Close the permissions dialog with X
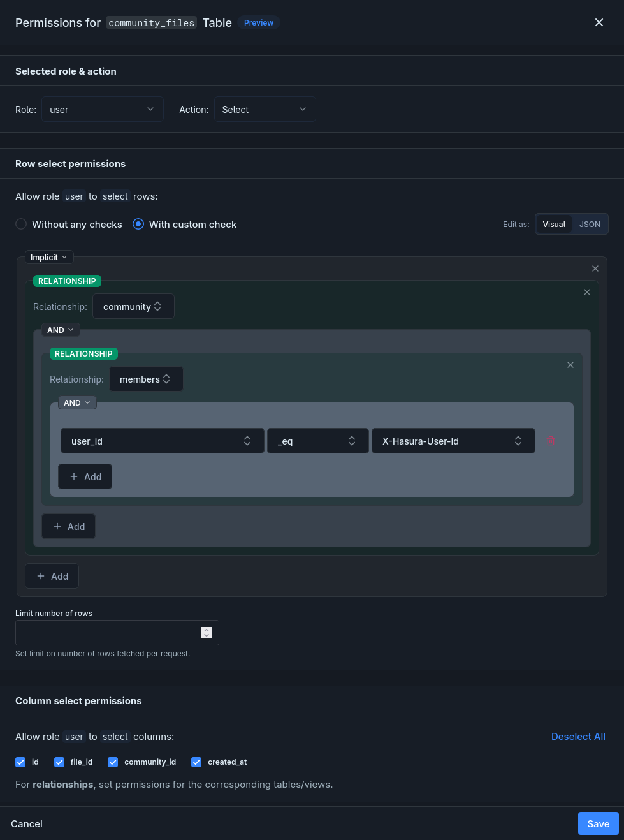The image size is (624, 840). coord(599,22)
